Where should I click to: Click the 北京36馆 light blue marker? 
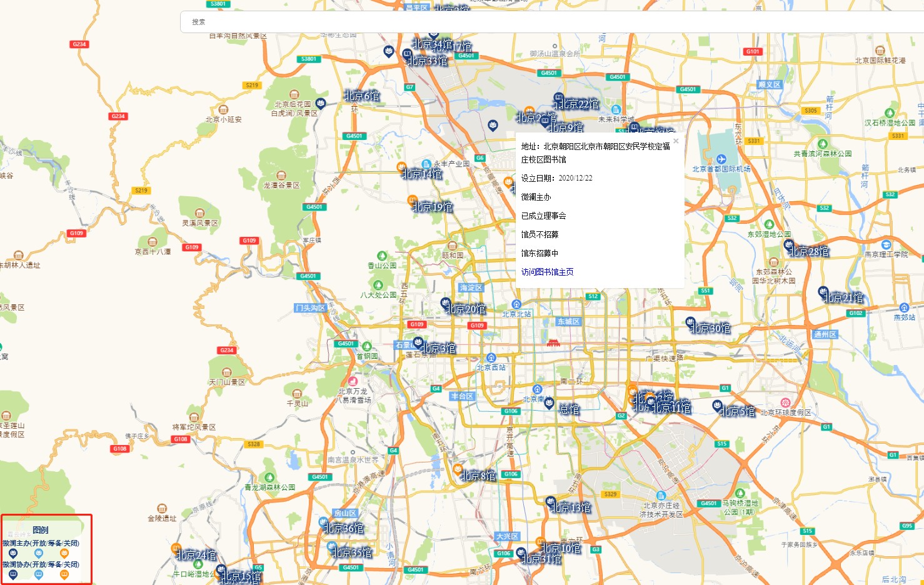[323, 522]
